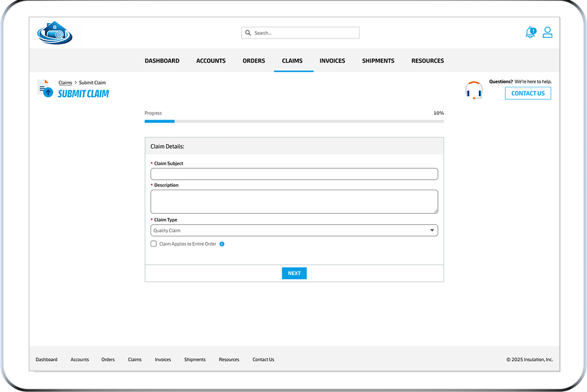This screenshot has width=587, height=392.
Task: Click the search magnifier icon
Action: (248, 33)
